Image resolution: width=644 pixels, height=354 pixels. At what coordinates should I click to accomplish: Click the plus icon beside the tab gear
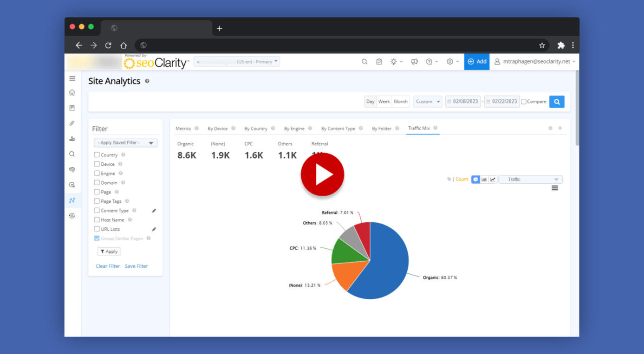[560, 128]
